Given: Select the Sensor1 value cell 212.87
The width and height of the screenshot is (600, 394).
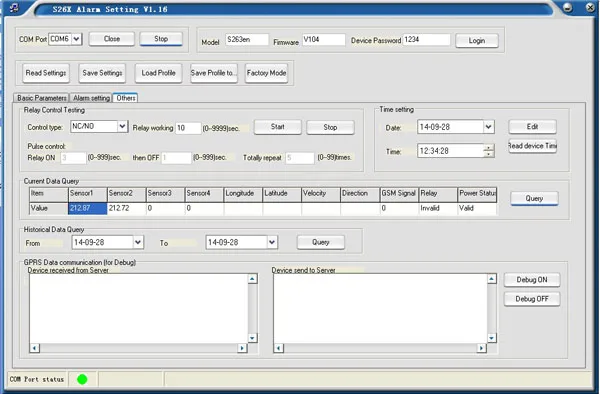Looking at the screenshot, I should click(88, 208).
